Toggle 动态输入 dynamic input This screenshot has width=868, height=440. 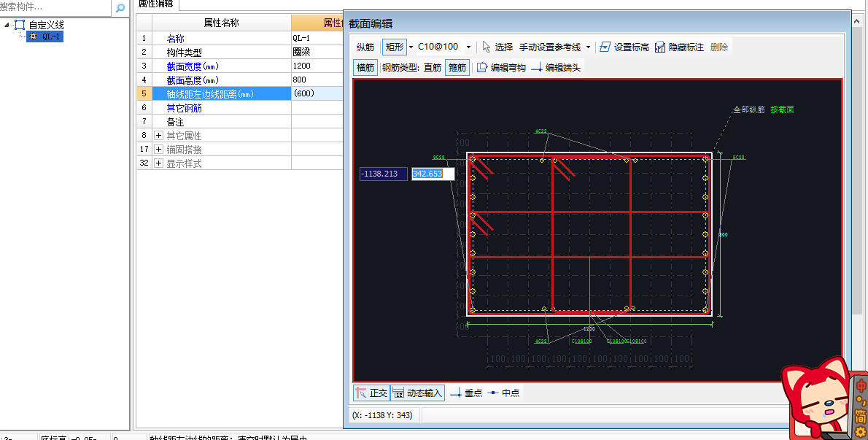418,393
